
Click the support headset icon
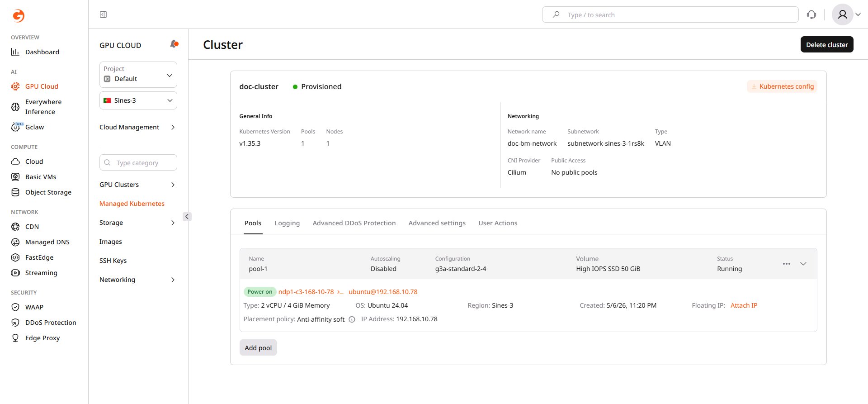click(811, 15)
